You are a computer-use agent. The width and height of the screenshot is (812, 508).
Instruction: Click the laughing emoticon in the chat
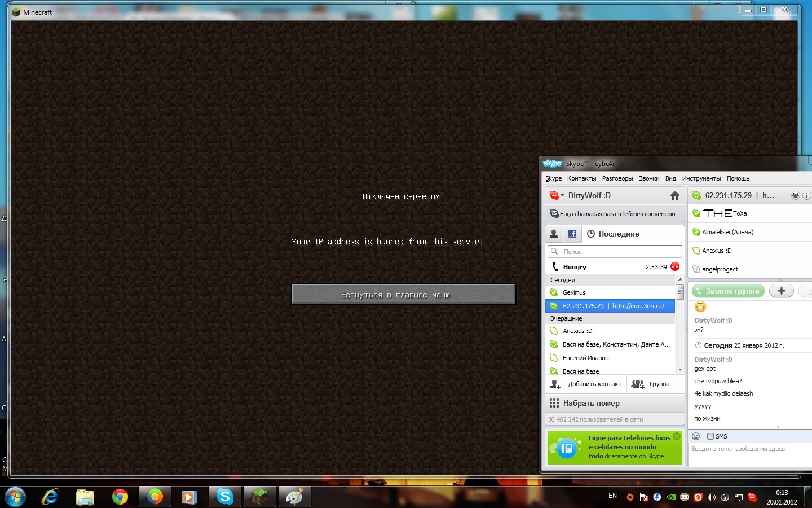tap(700, 306)
